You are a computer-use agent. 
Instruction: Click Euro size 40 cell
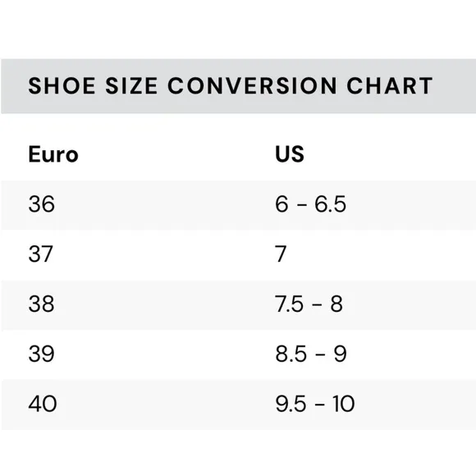43,404
